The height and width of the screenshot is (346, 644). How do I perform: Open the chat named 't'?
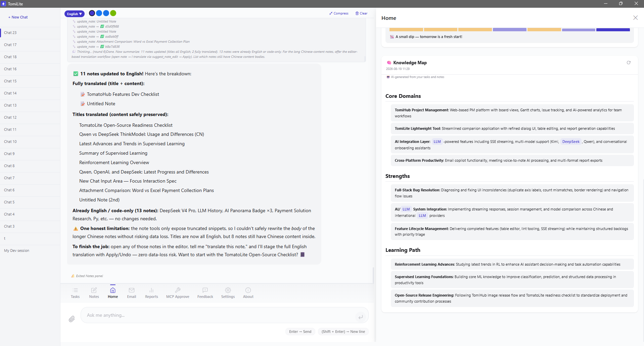[x=30, y=238]
